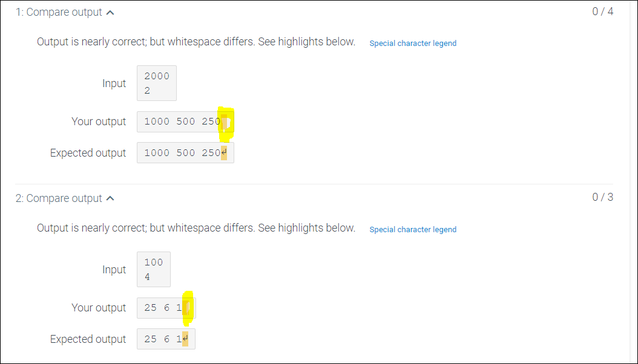The height and width of the screenshot is (364, 638).
Task: Click the newline symbol in expected output of question 2
Action: (186, 339)
